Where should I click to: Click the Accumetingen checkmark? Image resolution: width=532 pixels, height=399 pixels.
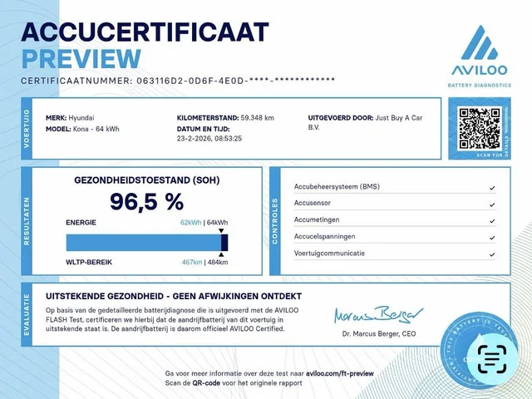493,220
